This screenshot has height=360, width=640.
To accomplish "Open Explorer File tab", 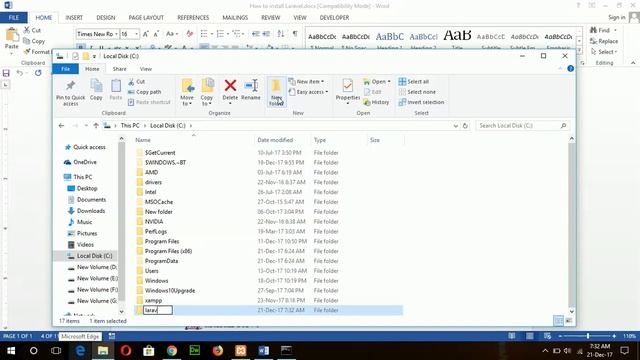I will pyautogui.click(x=66, y=69).
